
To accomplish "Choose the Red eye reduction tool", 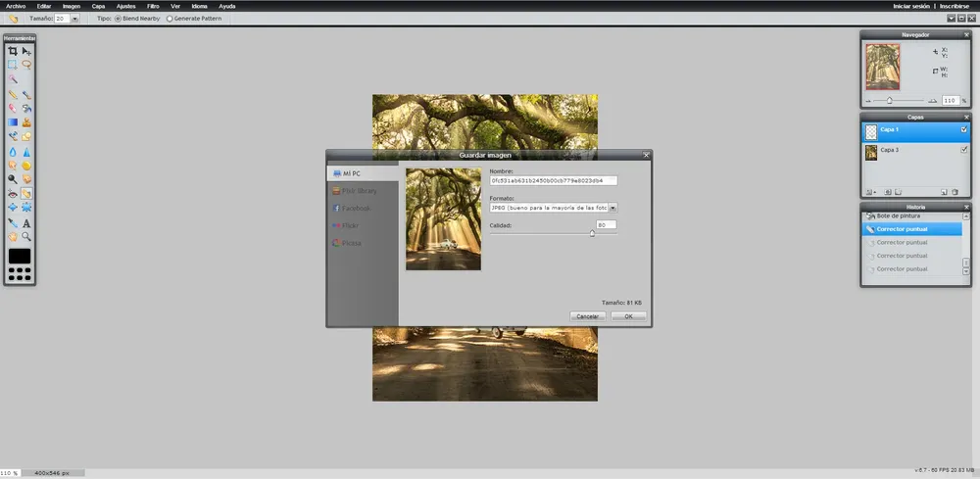I will point(13,194).
